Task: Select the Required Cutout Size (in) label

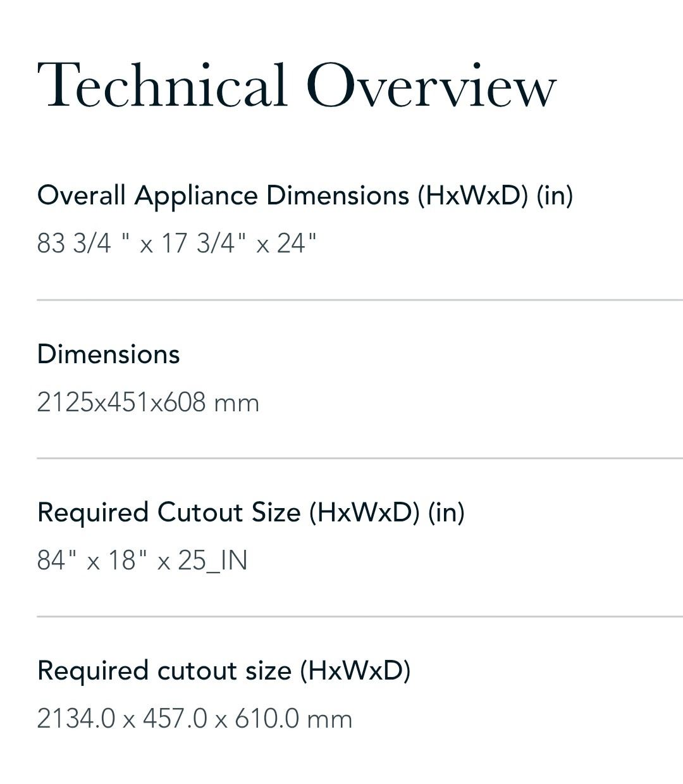Action: tap(250, 513)
